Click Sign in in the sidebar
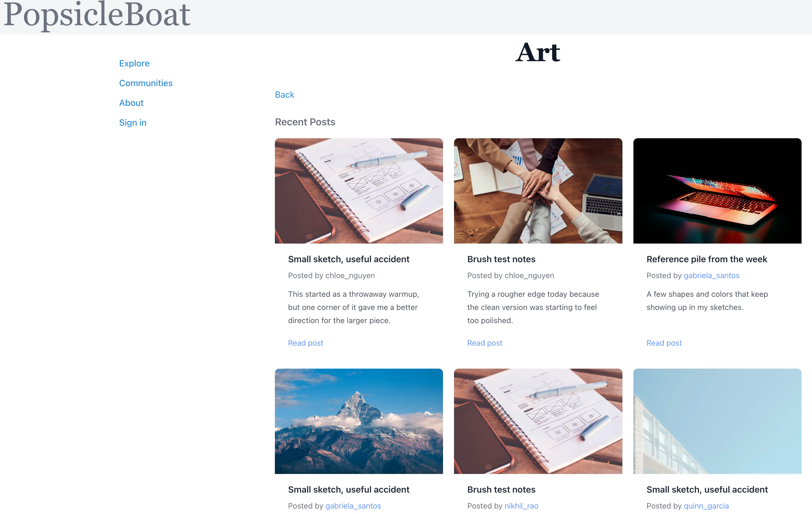 [132, 122]
